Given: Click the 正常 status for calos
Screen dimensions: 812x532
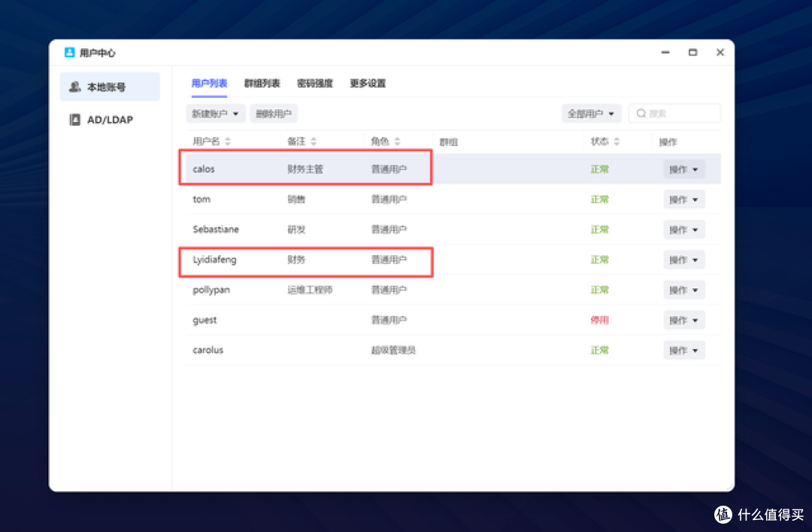Looking at the screenshot, I should 600,169.
